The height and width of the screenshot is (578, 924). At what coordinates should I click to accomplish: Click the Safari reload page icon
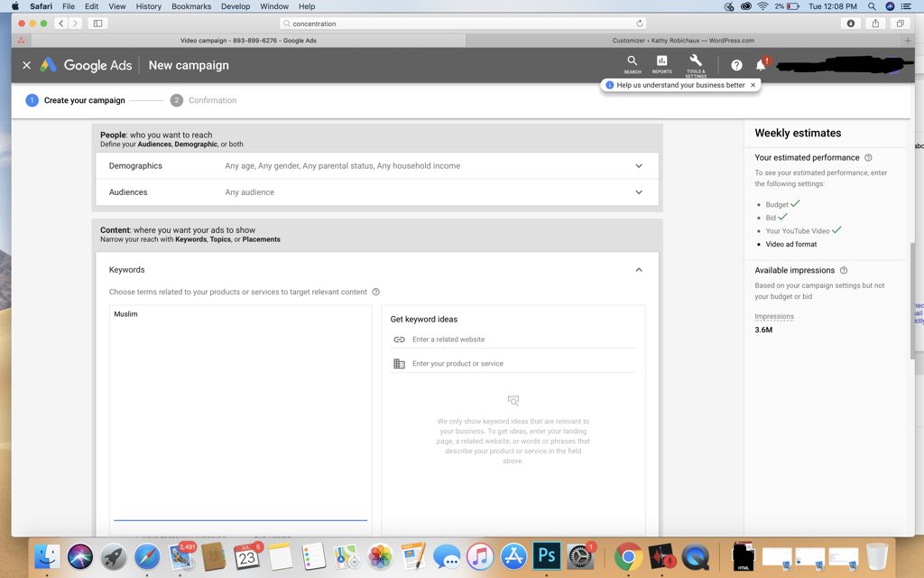[x=640, y=23]
